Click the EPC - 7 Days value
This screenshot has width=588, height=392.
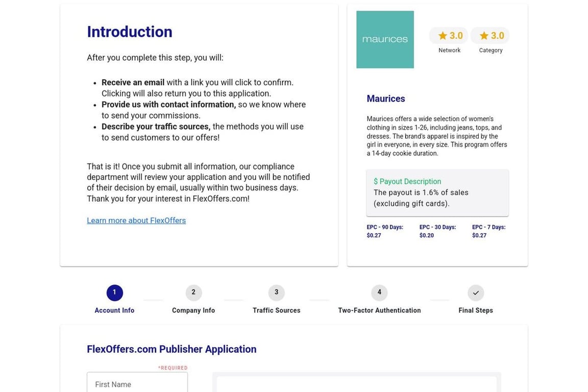(479, 236)
